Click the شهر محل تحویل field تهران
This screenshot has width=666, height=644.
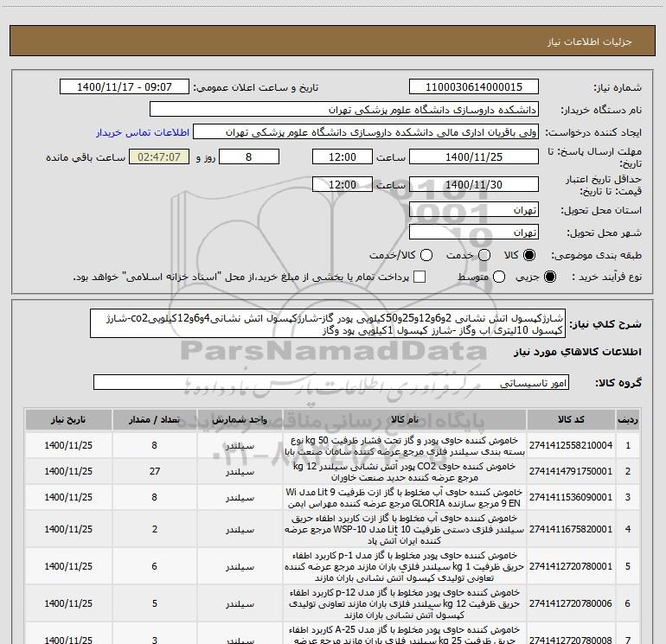tap(474, 233)
